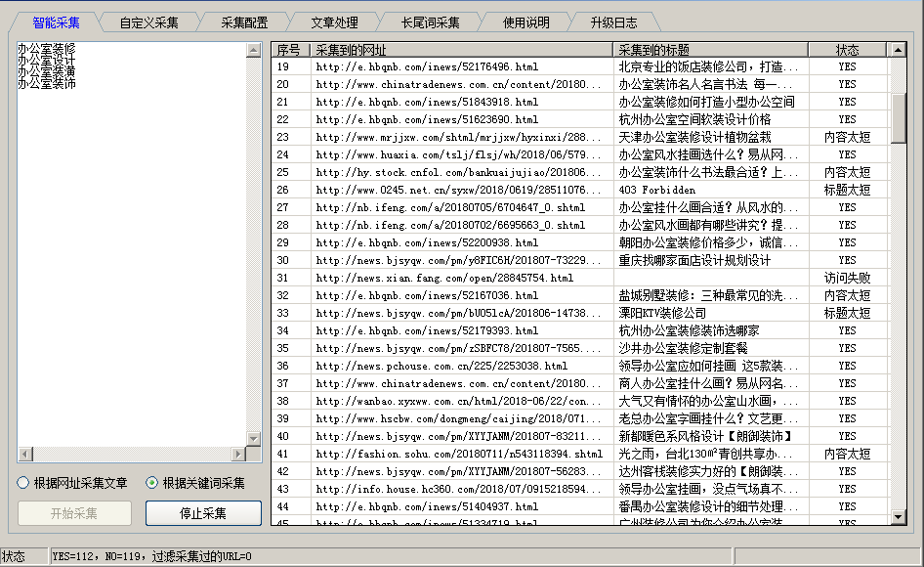Image resolution: width=924 pixels, height=567 pixels.
Task: Open the 采集配置 tab
Action: 244,22
